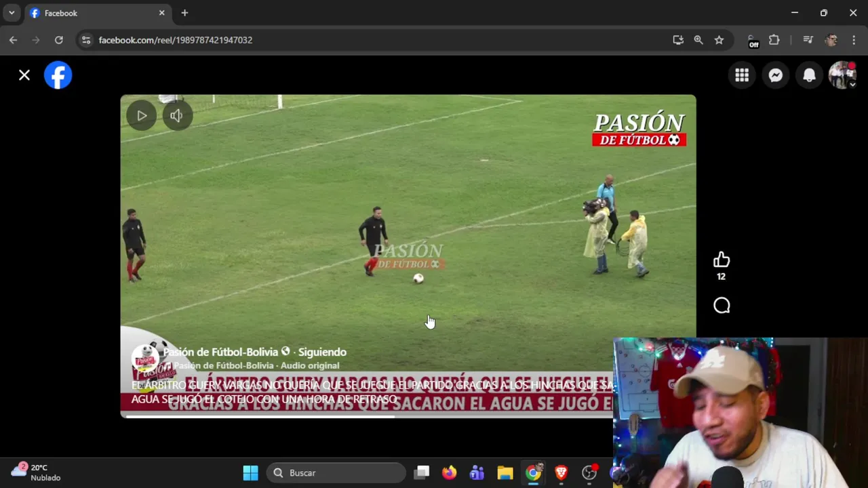Install the app via the address bar icon
The width and height of the screenshot is (868, 488).
(x=678, y=40)
